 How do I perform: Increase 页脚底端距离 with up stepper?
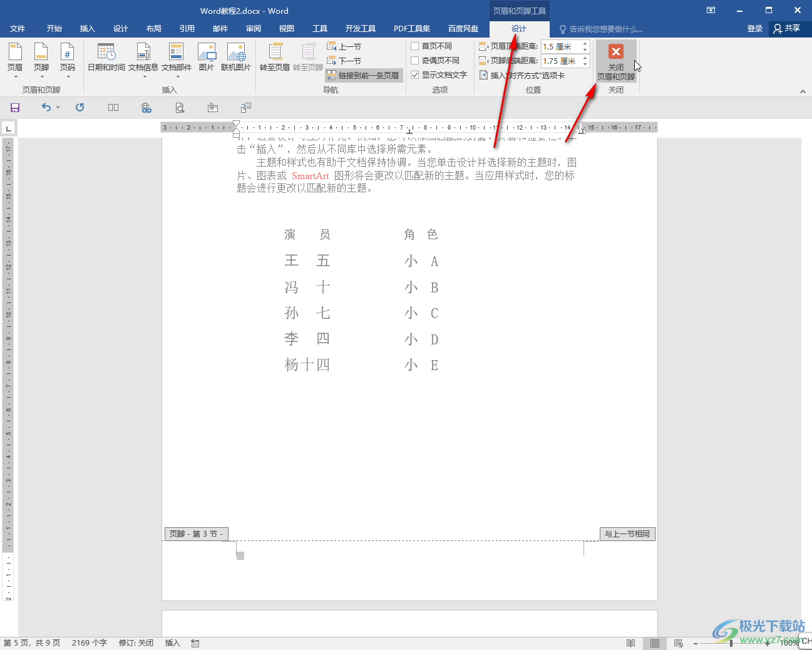tap(585, 58)
